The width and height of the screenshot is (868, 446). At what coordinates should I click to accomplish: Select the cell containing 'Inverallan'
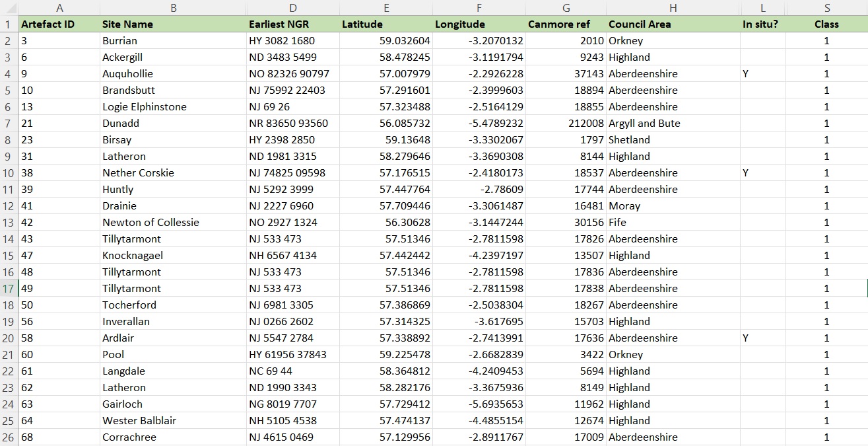pos(173,322)
